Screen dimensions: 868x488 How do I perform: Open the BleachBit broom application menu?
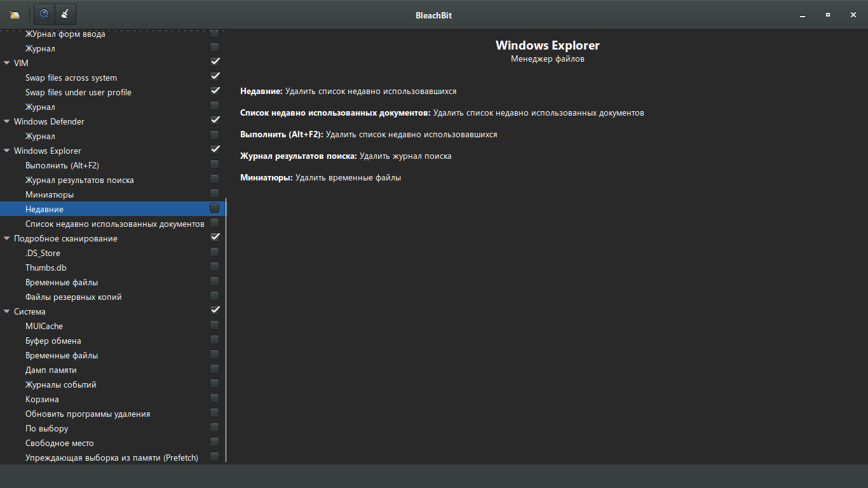(14, 14)
